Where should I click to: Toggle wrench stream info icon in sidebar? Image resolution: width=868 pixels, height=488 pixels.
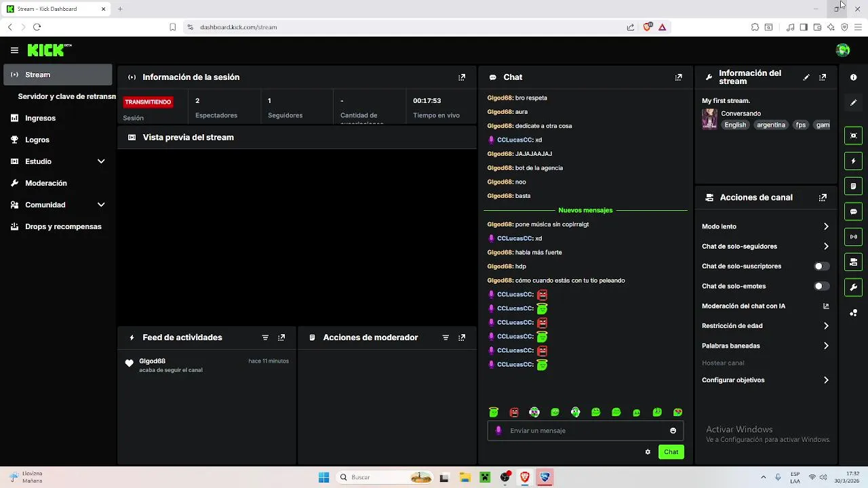853,287
